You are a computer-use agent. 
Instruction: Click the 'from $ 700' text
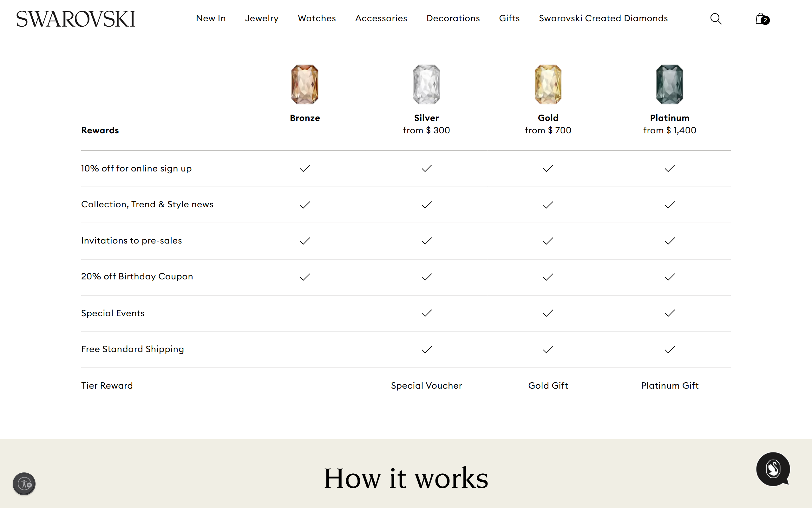(x=548, y=130)
